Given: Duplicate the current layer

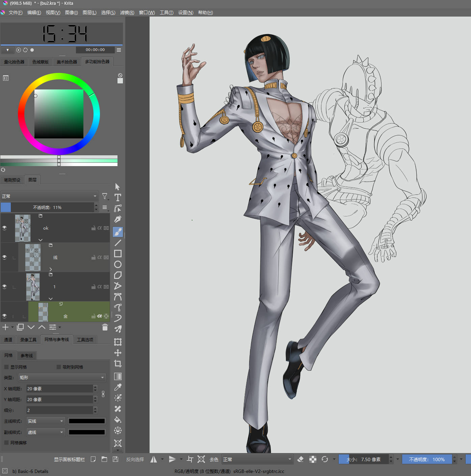Looking at the screenshot, I should (x=20, y=327).
